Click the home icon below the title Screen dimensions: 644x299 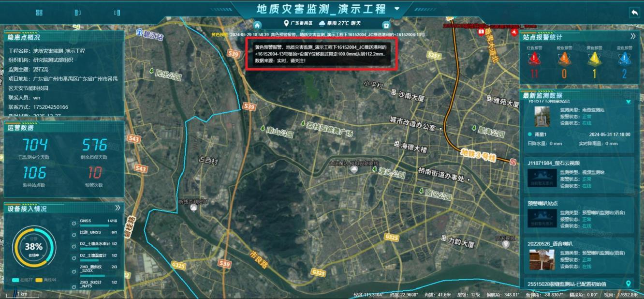pos(257,25)
